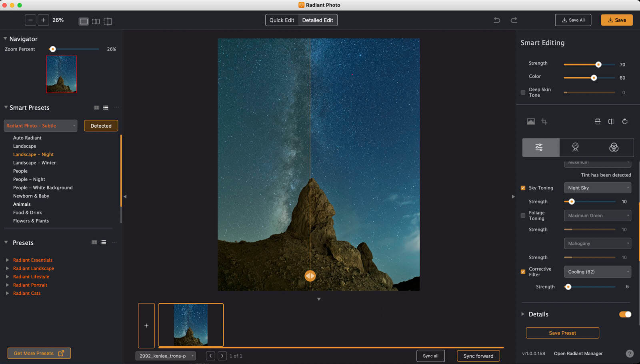Uncheck the Sky Toning checkbox
Screen dimensions: 640x364
pyautogui.click(x=523, y=188)
